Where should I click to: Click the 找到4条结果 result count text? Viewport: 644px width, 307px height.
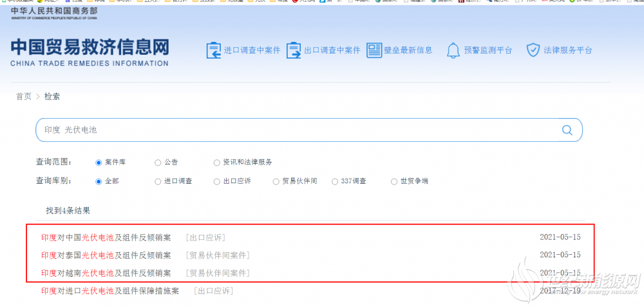(68, 211)
